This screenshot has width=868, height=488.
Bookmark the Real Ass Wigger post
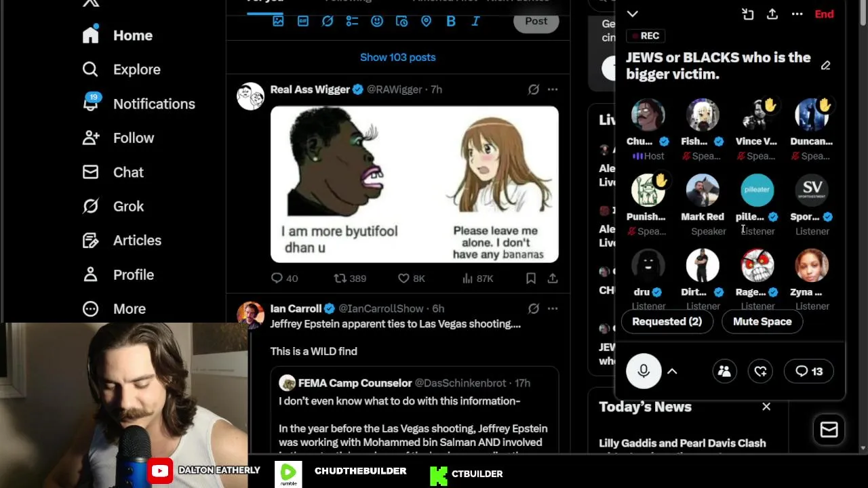[531, 278]
